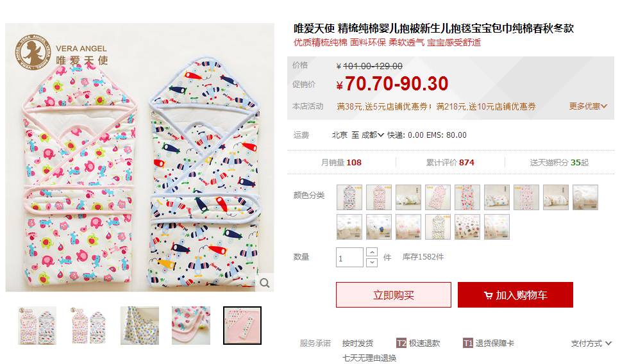Click the 立即购买 buy now button
Screen dimensions: 620x364
[394, 295]
